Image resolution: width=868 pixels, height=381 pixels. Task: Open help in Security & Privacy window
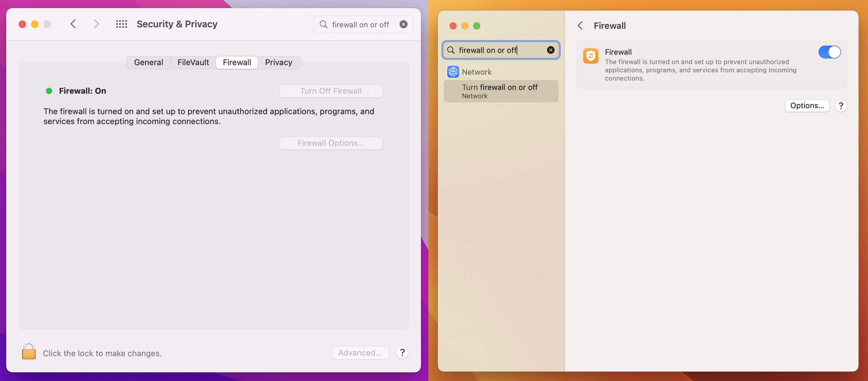402,352
